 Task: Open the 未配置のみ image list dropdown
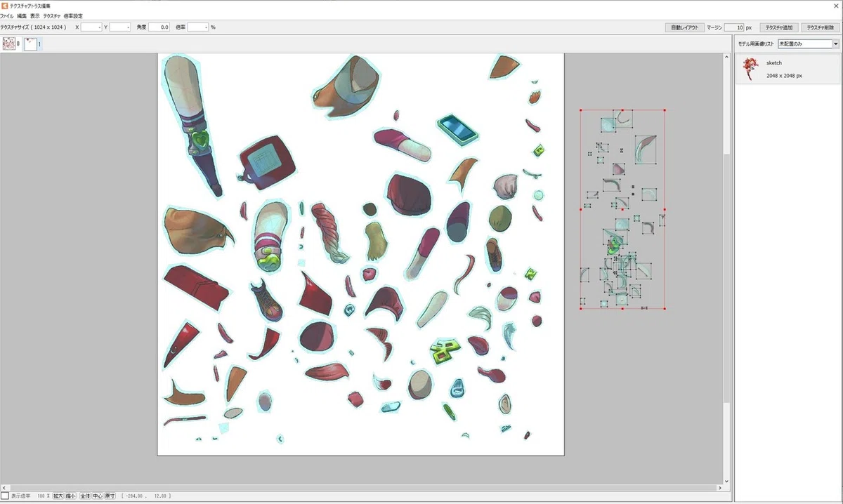pyautogui.click(x=809, y=44)
